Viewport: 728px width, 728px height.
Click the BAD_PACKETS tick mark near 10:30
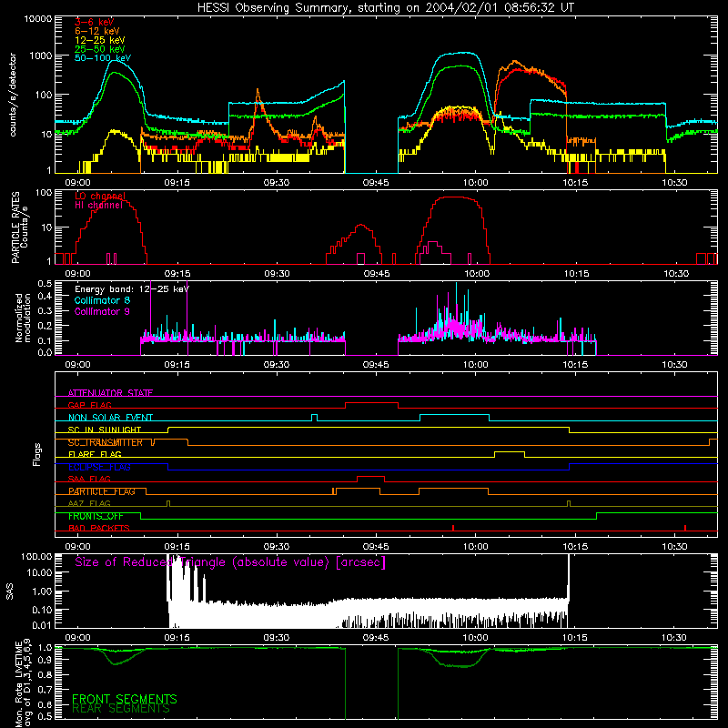pos(685,528)
